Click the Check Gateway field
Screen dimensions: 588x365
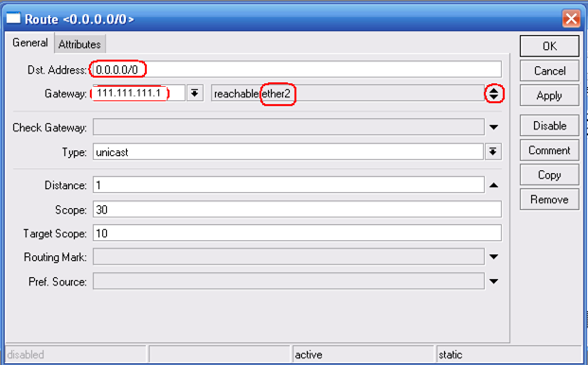coord(289,128)
